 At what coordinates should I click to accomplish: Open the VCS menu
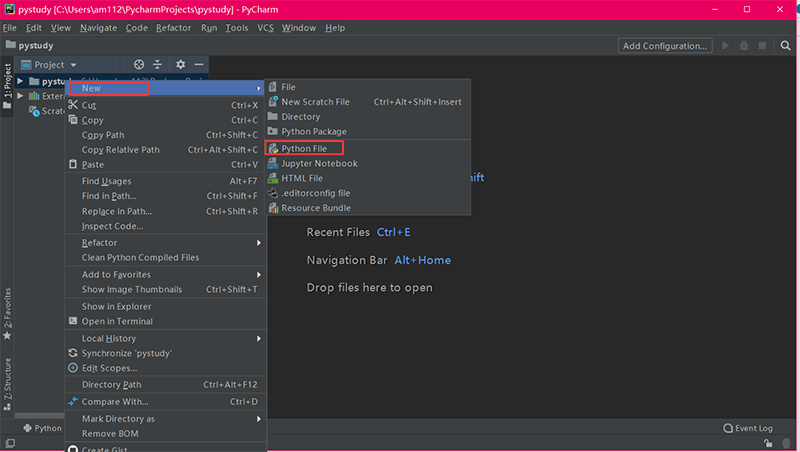(265, 28)
